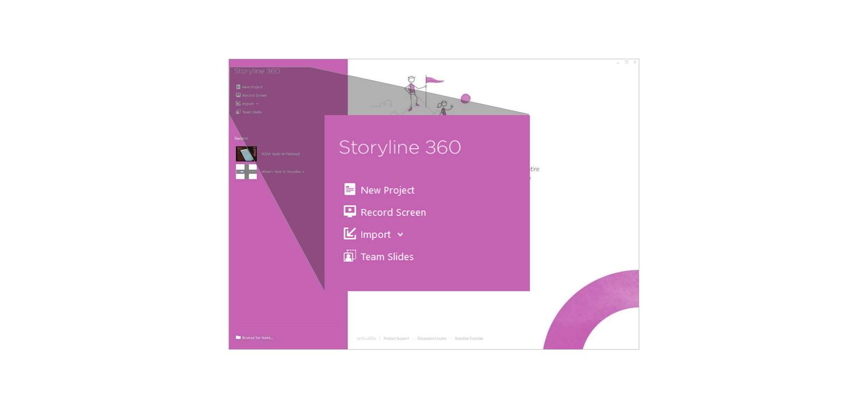Click the Import icon in the small sidebar
The height and width of the screenshot is (410, 868).
238,103
